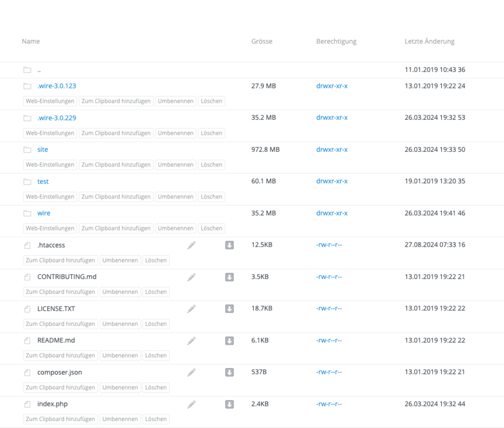The image size is (504, 428).
Task: Click the Letzte Änderung column header
Action: 429,42
